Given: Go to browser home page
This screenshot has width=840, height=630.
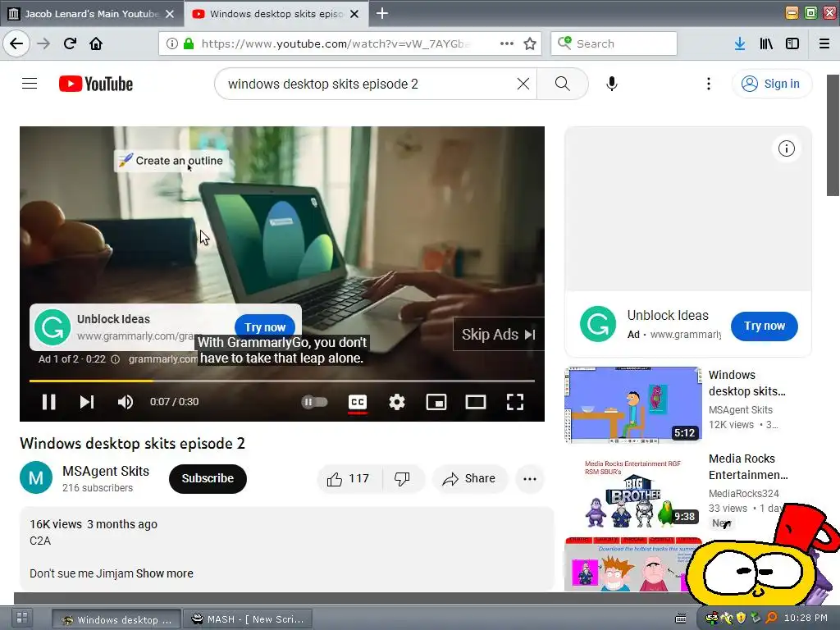Looking at the screenshot, I should pyautogui.click(x=96, y=43).
